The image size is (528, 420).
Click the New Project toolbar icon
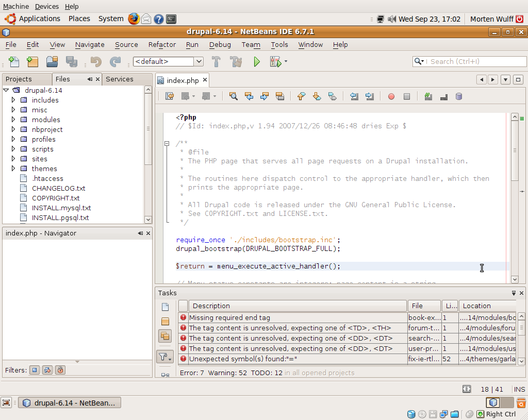(x=32, y=62)
